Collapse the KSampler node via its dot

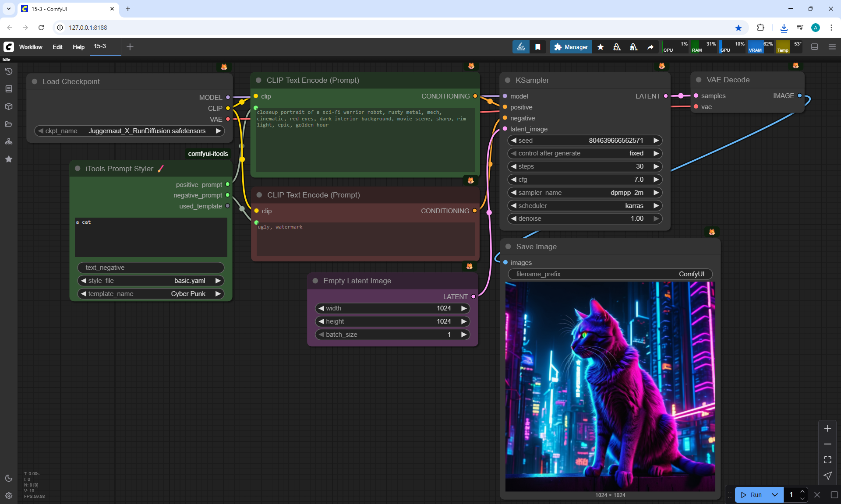pyautogui.click(x=508, y=80)
